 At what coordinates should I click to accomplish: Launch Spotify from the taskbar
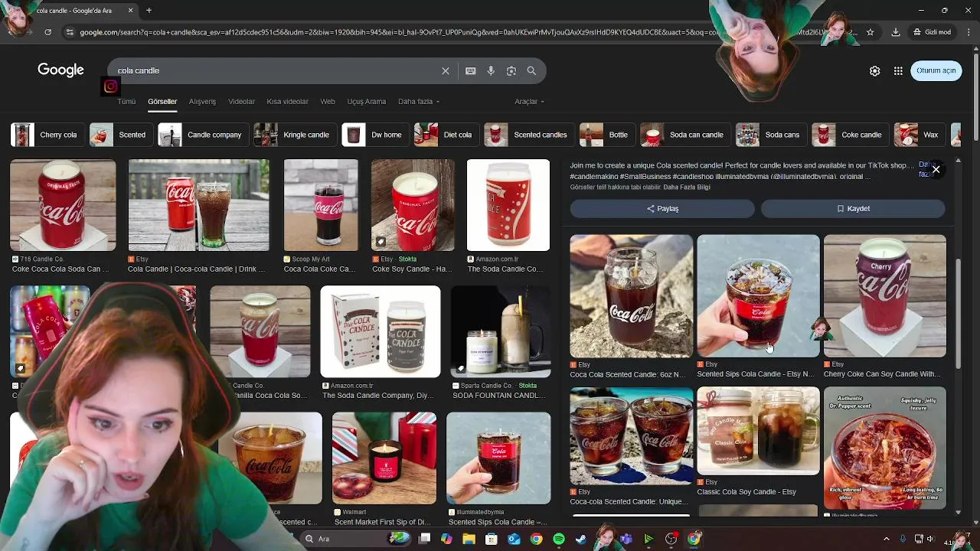pos(559,539)
